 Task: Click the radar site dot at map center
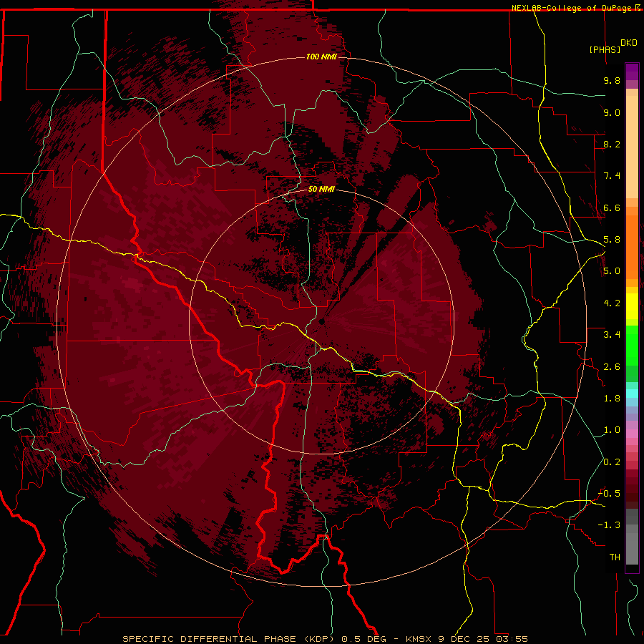(321, 321)
